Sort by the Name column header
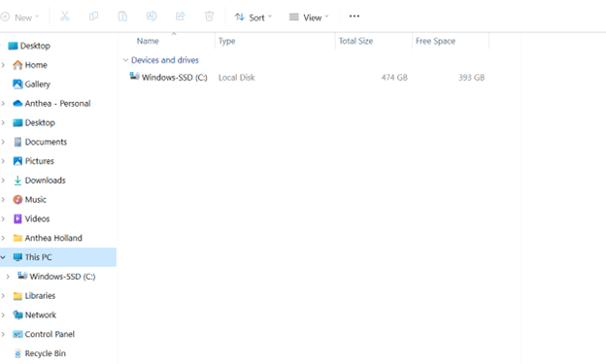Image resolution: width=606 pixels, height=364 pixels. [x=148, y=41]
